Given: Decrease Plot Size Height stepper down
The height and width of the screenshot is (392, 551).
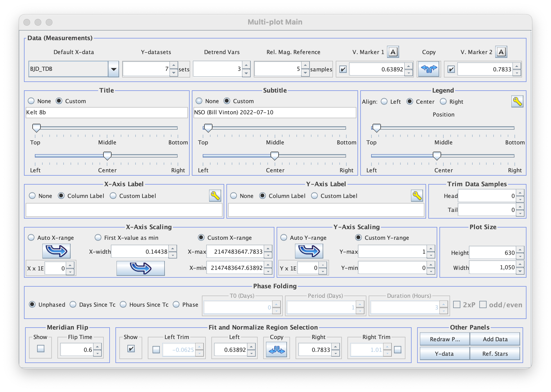Looking at the screenshot, I should (x=520, y=256).
